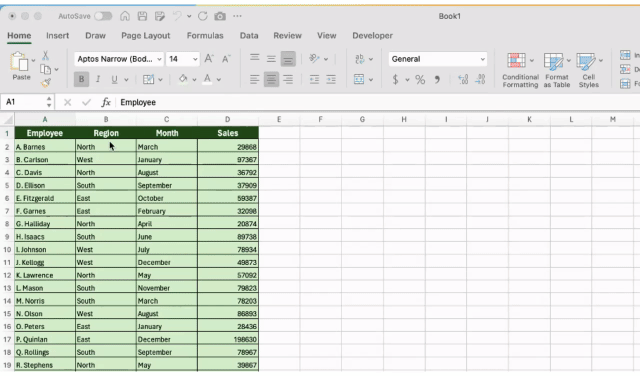Viewport: 640px width, 376px height.
Task: Apply currency dollar format
Action: click(395, 79)
